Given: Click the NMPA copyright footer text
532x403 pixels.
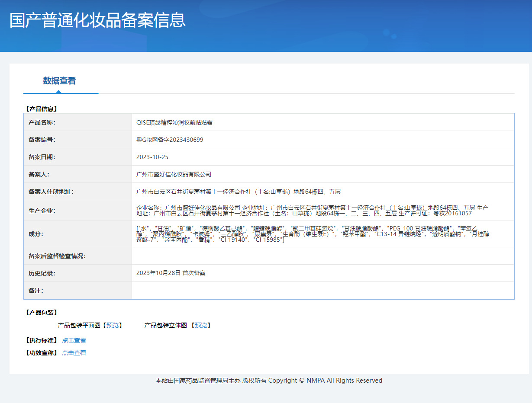Looking at the screenshot, I should [x=269, y=381].
